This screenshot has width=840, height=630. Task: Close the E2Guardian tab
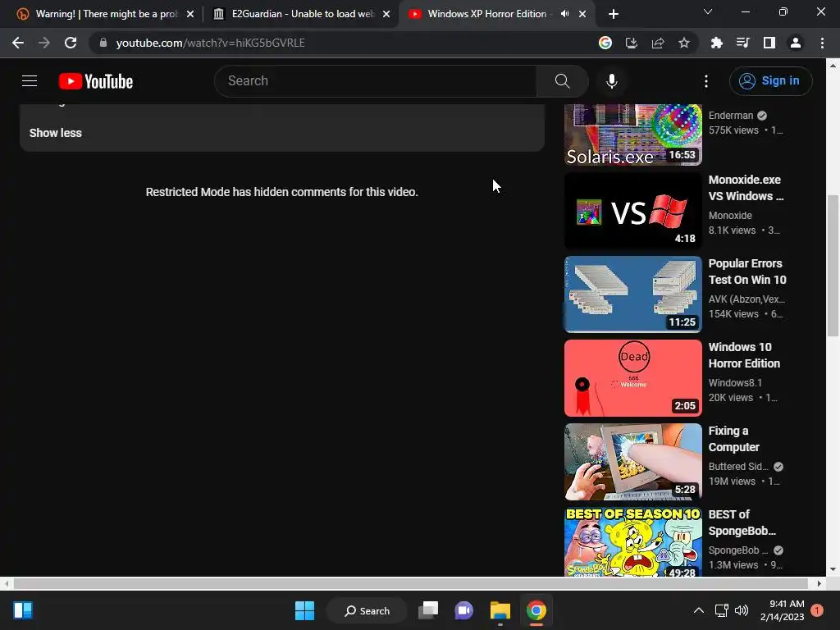pyautogui.click(x=386, y=14)
